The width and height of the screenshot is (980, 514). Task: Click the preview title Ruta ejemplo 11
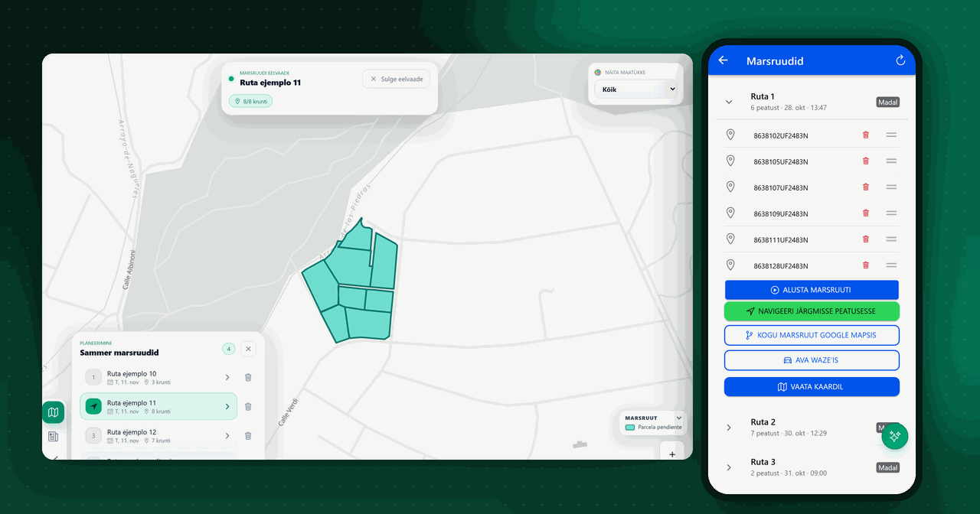click(x=270, y=82)
